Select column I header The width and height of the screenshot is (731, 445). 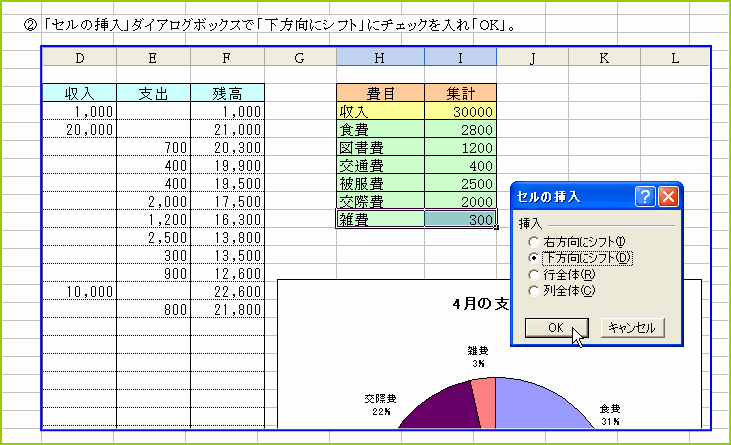(x=460, y=58)
